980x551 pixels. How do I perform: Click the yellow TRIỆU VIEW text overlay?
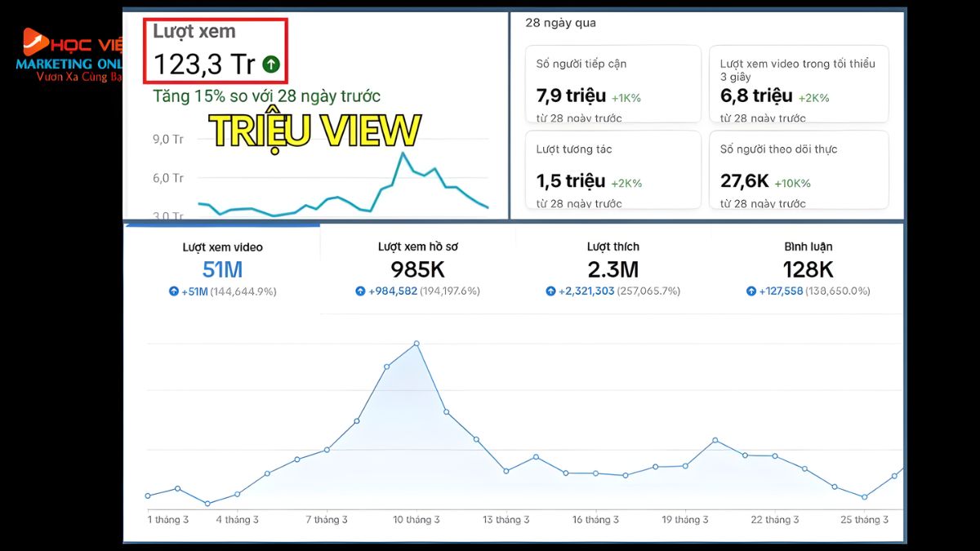(315, 131)
